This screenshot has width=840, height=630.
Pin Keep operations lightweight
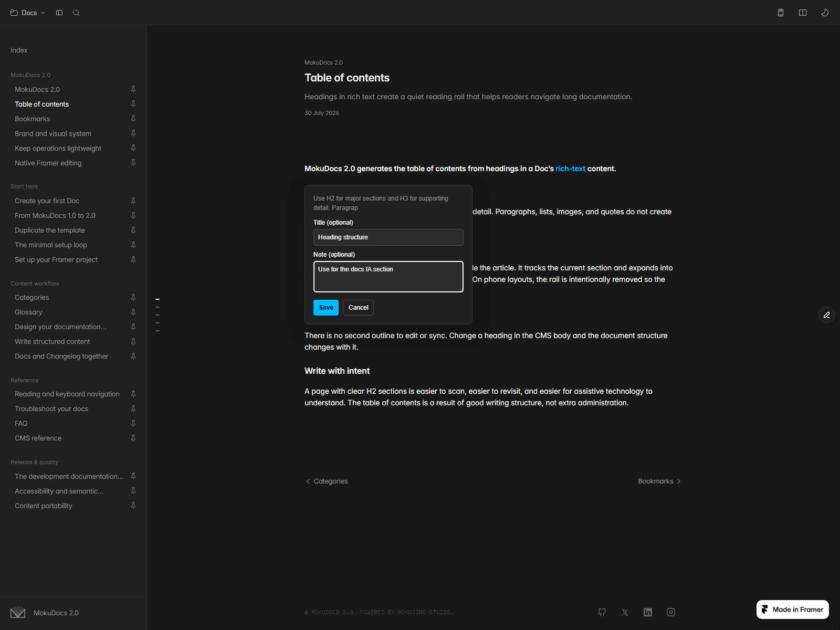[x=133, y=148]
